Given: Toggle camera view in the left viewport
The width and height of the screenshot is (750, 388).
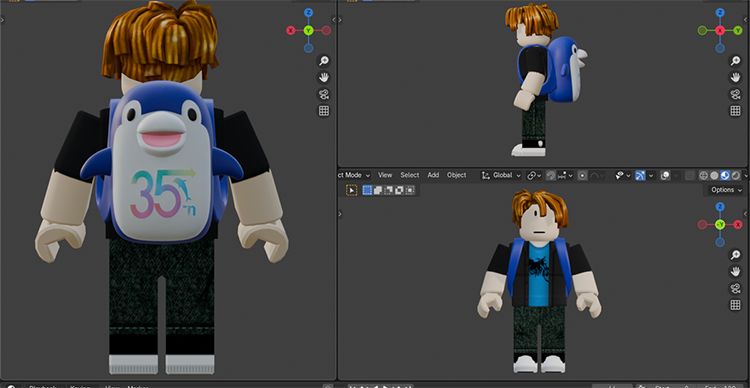Looking at the screenshot, I should (x=324, y=94).
